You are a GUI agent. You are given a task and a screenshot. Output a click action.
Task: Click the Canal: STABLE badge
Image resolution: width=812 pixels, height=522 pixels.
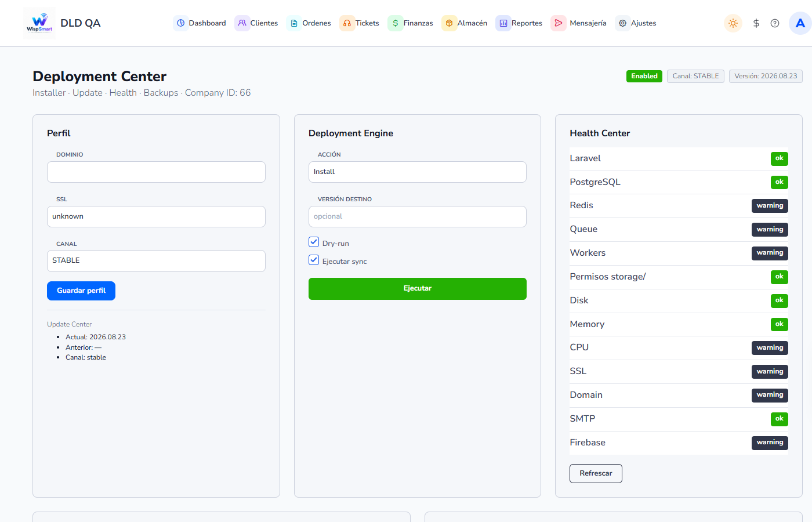(695, 76)
